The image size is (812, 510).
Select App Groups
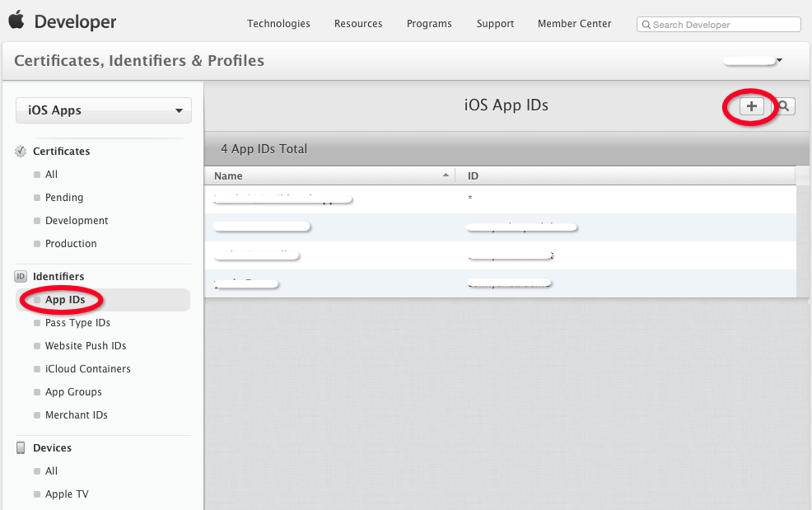[73, 392]
